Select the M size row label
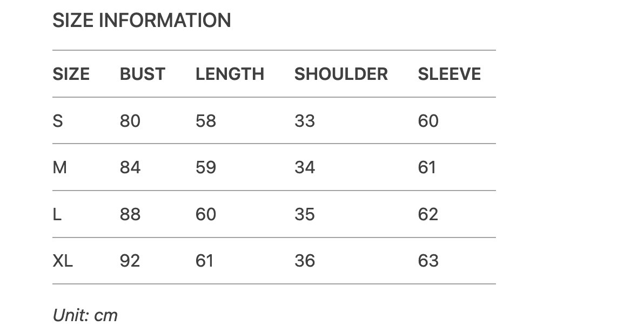 point(59,167)
